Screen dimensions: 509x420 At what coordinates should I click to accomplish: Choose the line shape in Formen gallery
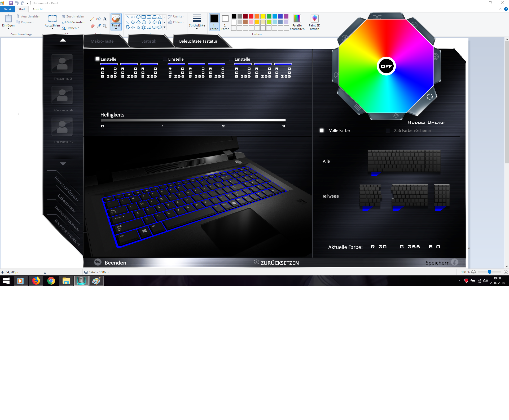[x=128, y=17]
